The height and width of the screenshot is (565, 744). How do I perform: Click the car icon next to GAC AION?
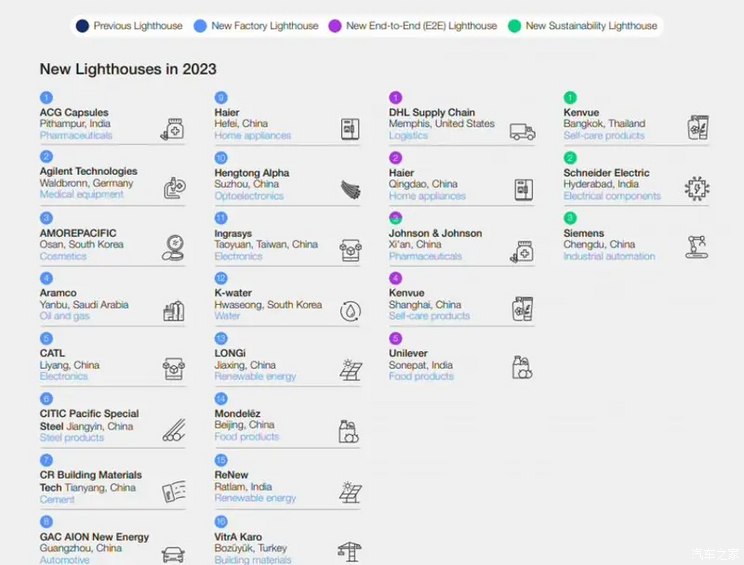point(173,553)
